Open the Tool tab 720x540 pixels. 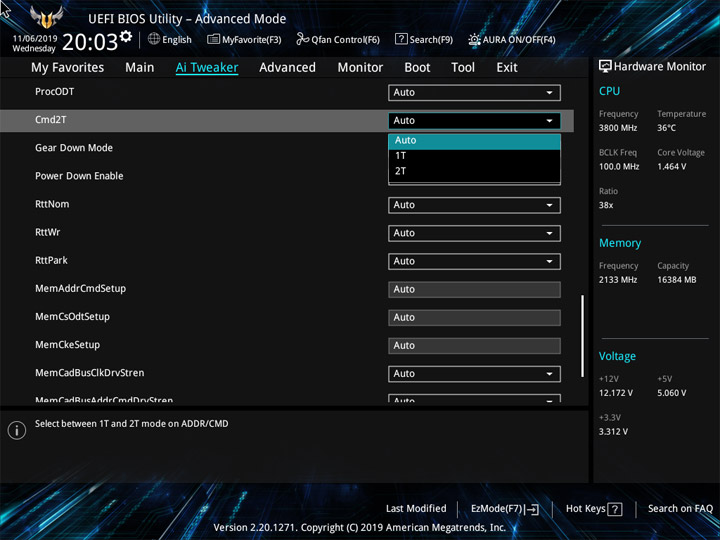(463, 68)
